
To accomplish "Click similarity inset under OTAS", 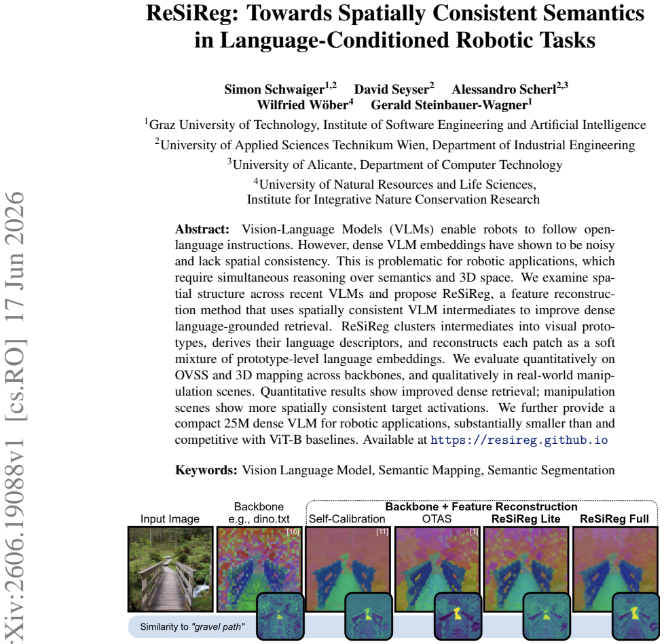I will point(458,616).
